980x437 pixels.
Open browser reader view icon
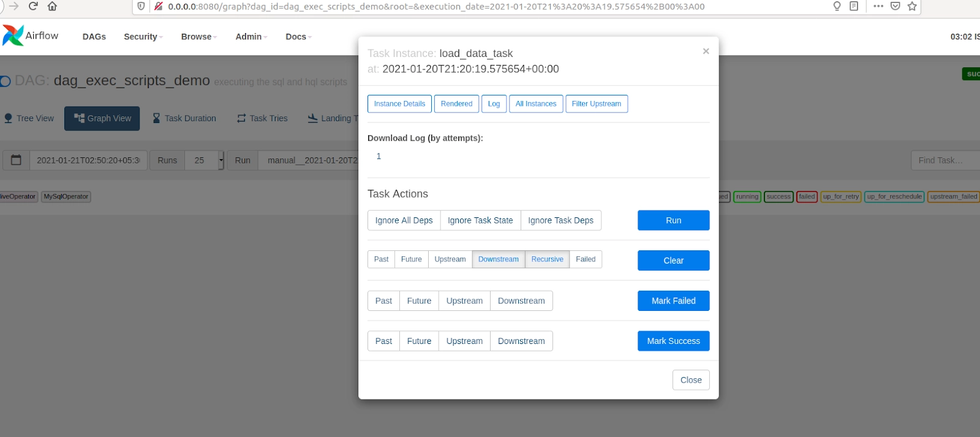(854, 6)
